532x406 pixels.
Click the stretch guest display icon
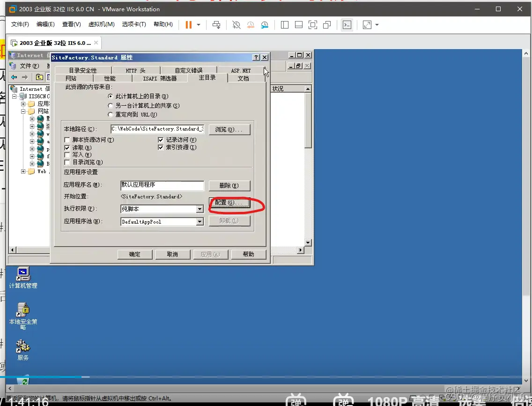click(367, 25)
